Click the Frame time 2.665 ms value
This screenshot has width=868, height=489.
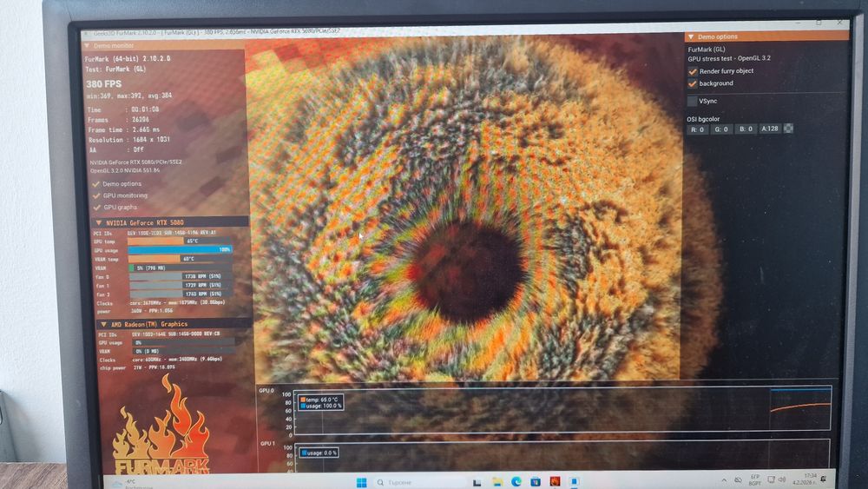[146, 129]
